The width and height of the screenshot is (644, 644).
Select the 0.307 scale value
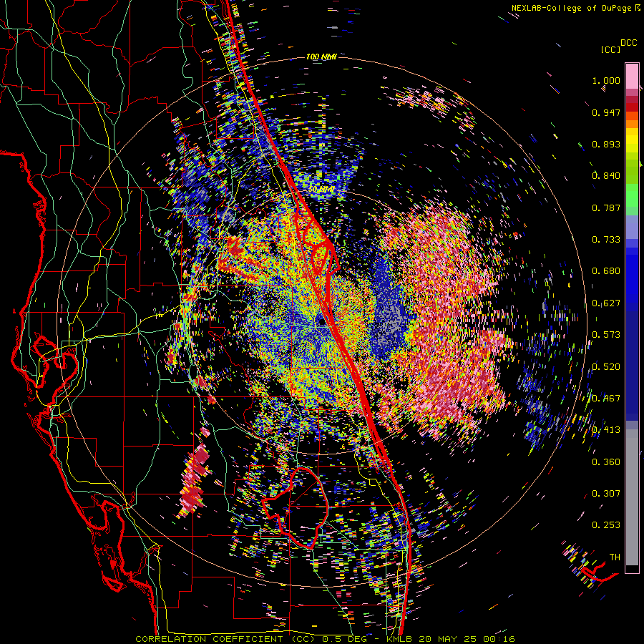[606, 493]
